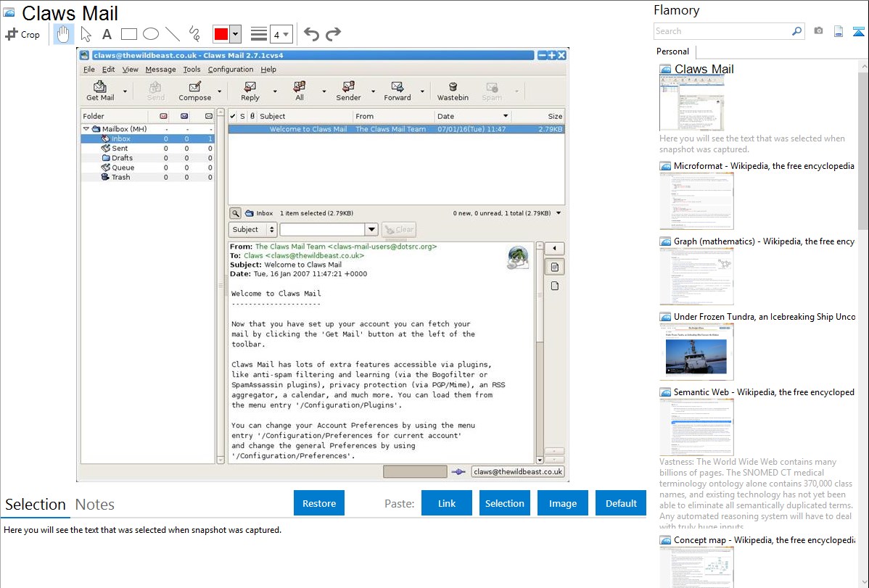The image size is (869, 588).
Task: Click the Paste Link button
Action: click(x=447, y=503)
